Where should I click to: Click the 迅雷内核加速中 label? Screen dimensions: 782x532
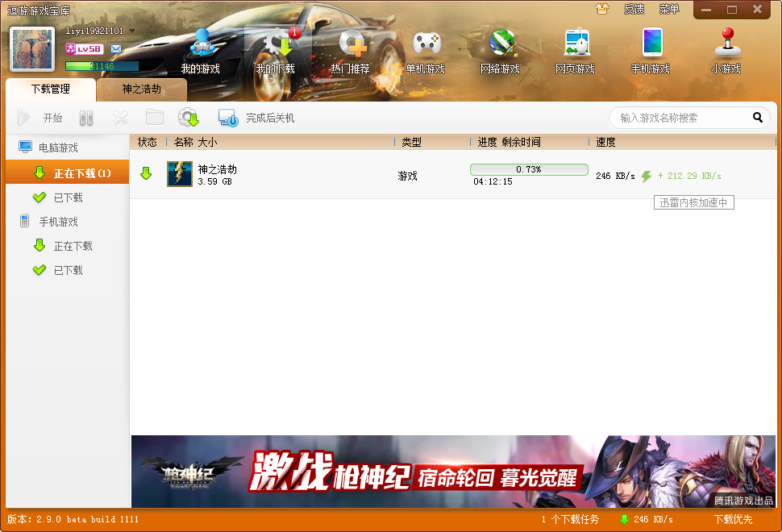pyautogui.click(x=694, y=202)
